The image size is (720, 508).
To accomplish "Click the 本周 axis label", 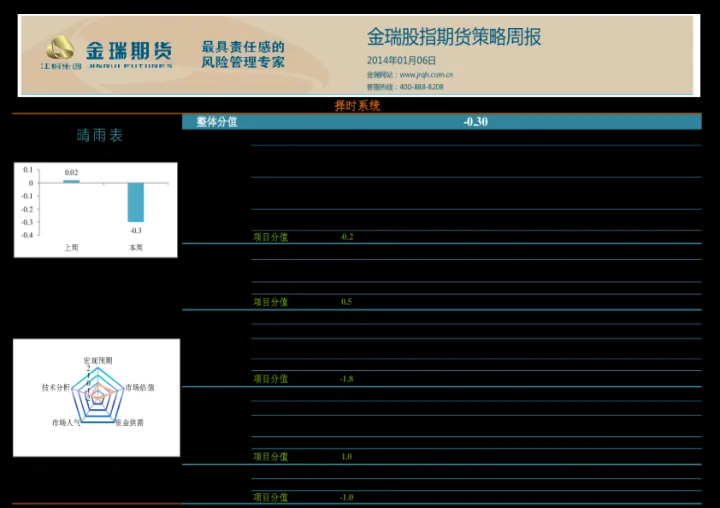I will 136,248.
